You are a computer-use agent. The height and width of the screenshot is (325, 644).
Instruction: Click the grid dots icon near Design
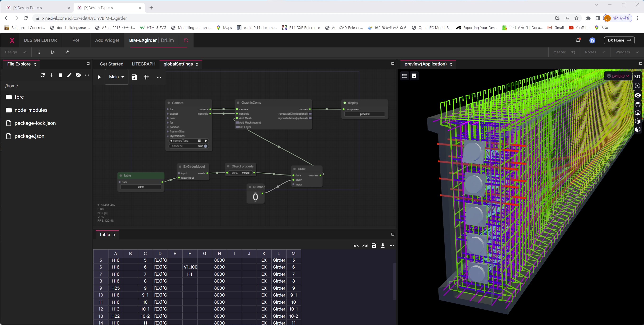38,52
